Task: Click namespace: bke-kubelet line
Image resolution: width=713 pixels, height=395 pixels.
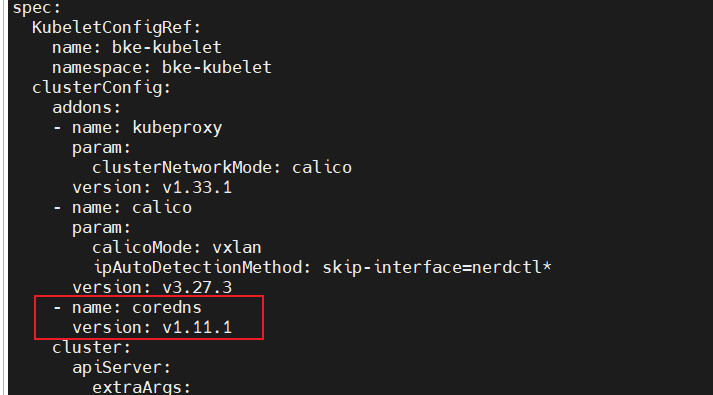Action: pyautogui.click(x=162, y=68)
